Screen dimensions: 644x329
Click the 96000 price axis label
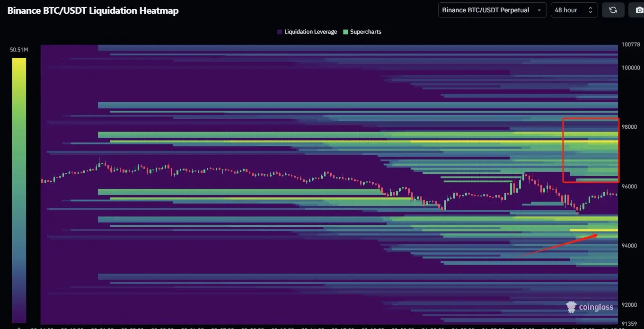[629, 187]
